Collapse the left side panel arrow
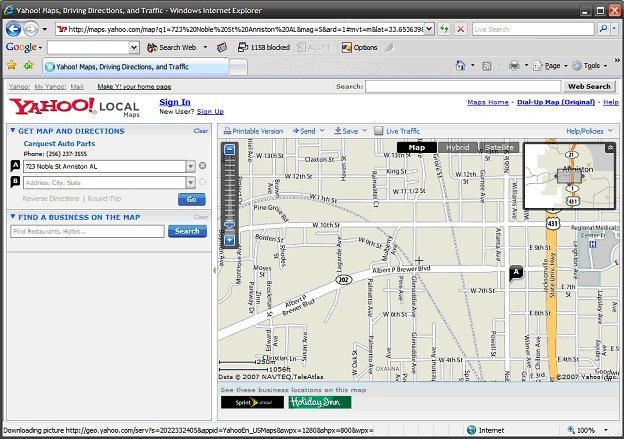Screen dimensions: 624x439 coord(215,271)
